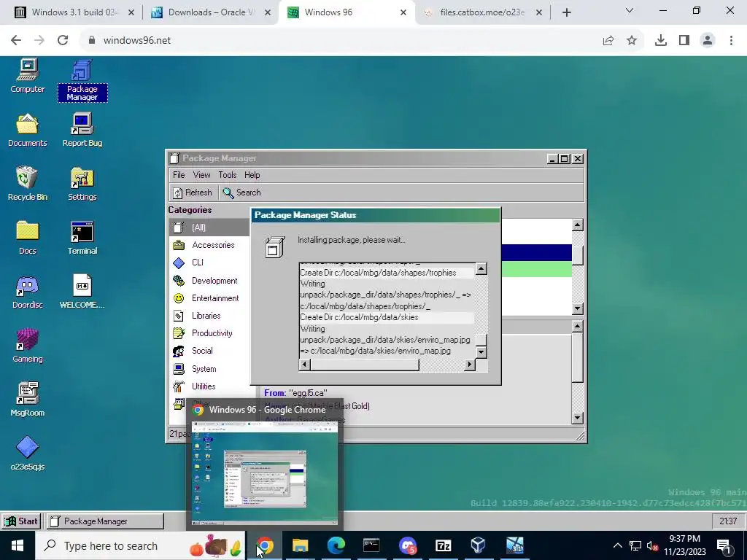Image resolution: width=747 pixels, height=560 pixels.
Task: Launch the Doordisc desktop shortcut
Action: [x=27, y=292]
